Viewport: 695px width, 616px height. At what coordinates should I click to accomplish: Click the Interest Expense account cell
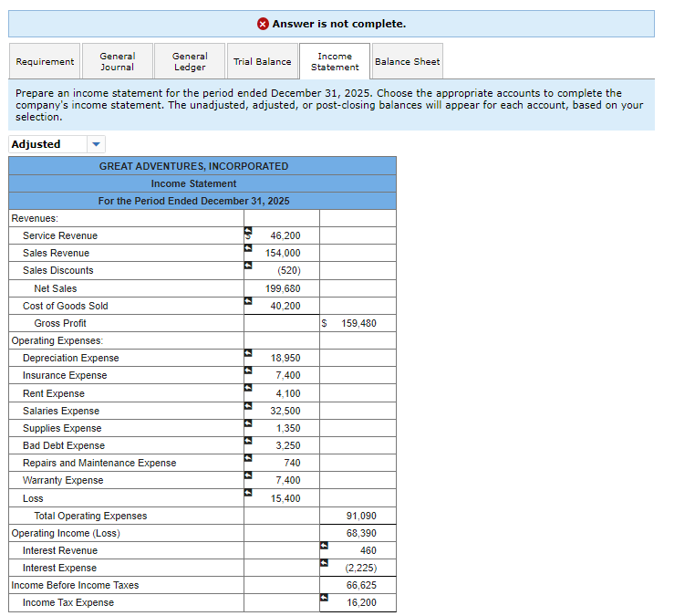127,568
